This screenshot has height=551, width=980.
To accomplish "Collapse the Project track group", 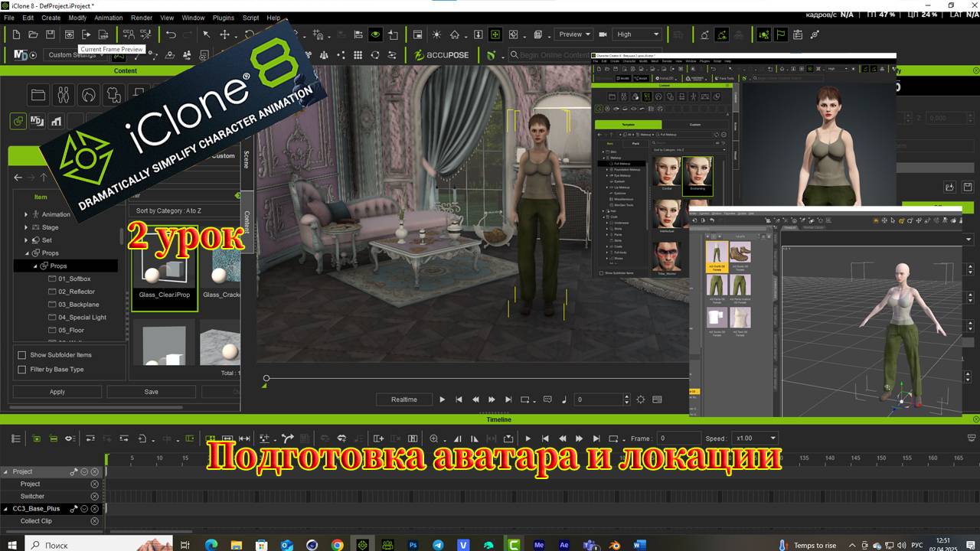I will (6, 471).
